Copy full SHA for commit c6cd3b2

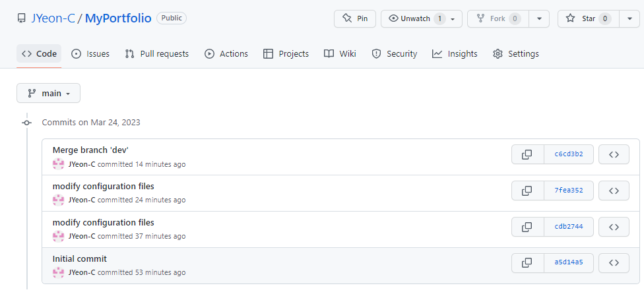click(527, 154)
